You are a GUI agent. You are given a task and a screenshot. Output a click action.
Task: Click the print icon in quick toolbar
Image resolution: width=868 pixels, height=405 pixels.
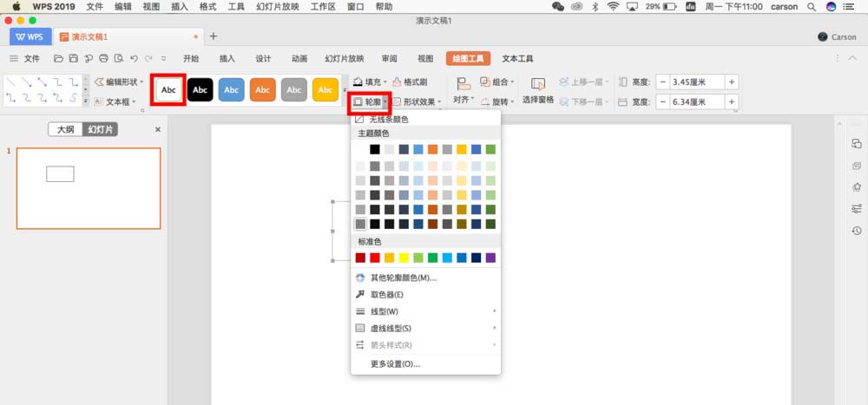coord(102,58)
